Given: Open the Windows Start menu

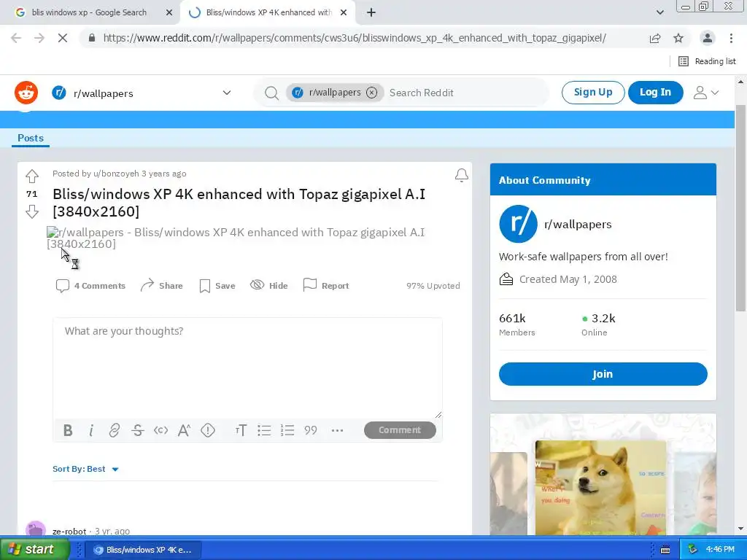Looking at the screenshot, I should click(34, 550).
